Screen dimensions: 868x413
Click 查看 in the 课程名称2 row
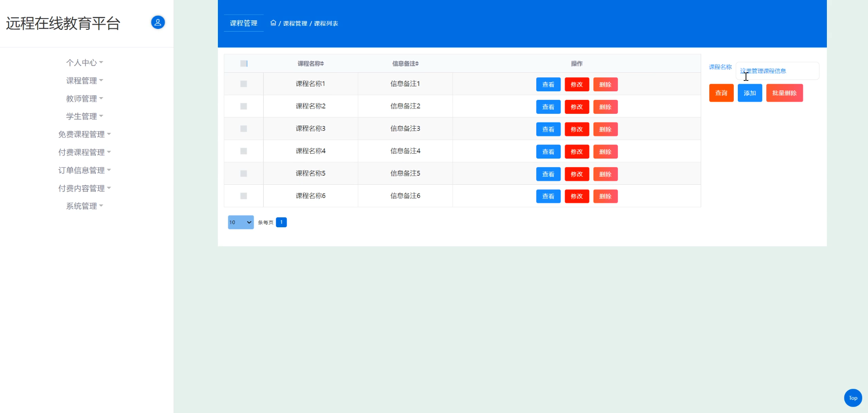548,107
